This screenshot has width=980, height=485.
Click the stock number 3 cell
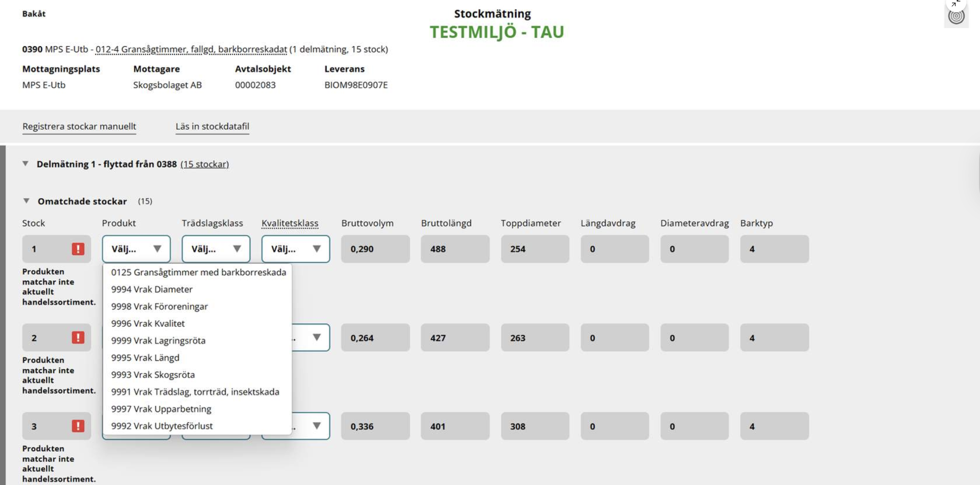click(56, 426)
